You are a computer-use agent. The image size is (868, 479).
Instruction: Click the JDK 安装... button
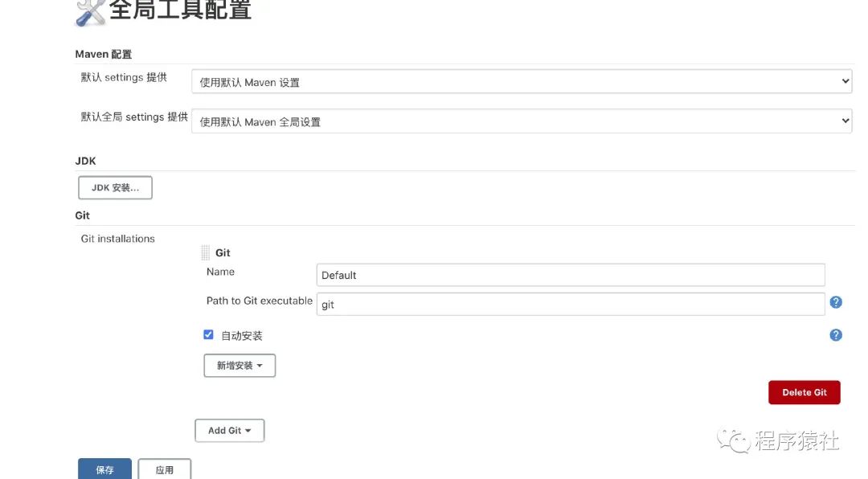(x=115, y=188)
